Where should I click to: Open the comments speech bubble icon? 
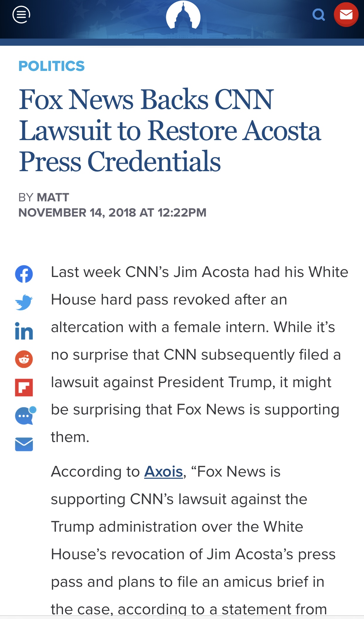point(25,415)
